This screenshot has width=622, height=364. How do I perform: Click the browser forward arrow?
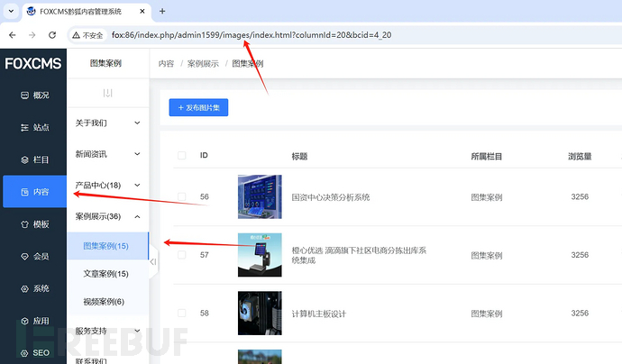pyautogui.click(x=32, y=35)
